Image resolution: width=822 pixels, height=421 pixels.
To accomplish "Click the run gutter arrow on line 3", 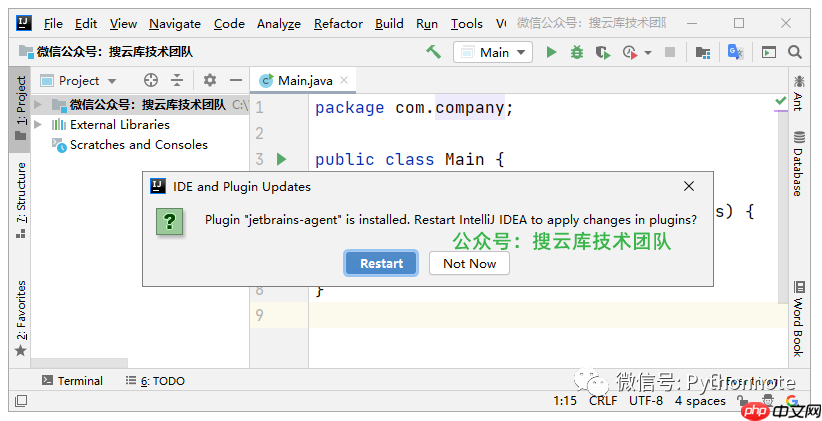I will click(x=282, y=159).
